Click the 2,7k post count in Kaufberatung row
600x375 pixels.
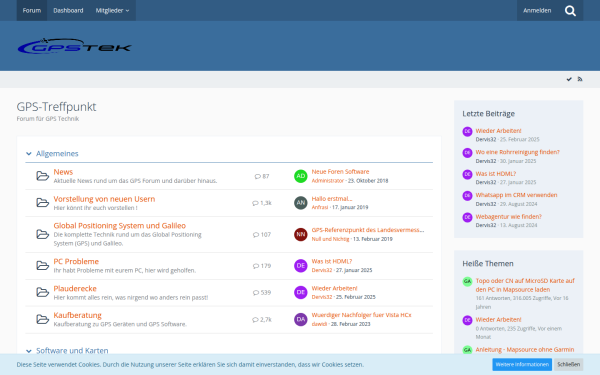(266, 320)
